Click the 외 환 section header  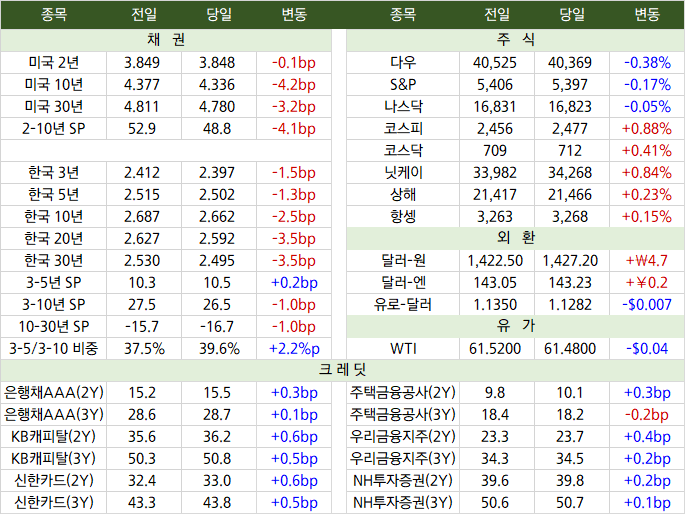point(515,238)
